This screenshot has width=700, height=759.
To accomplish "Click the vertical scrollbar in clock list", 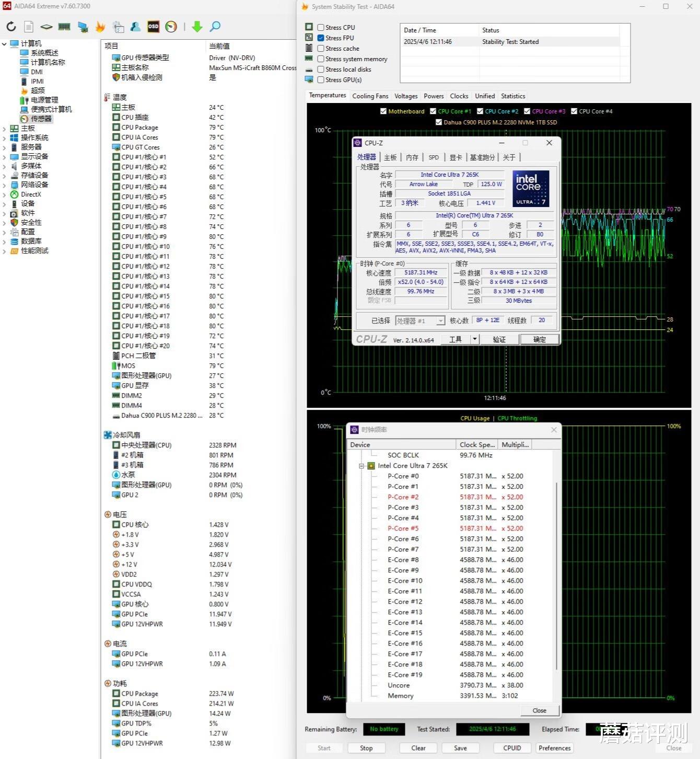I will (x=557, y=575).
